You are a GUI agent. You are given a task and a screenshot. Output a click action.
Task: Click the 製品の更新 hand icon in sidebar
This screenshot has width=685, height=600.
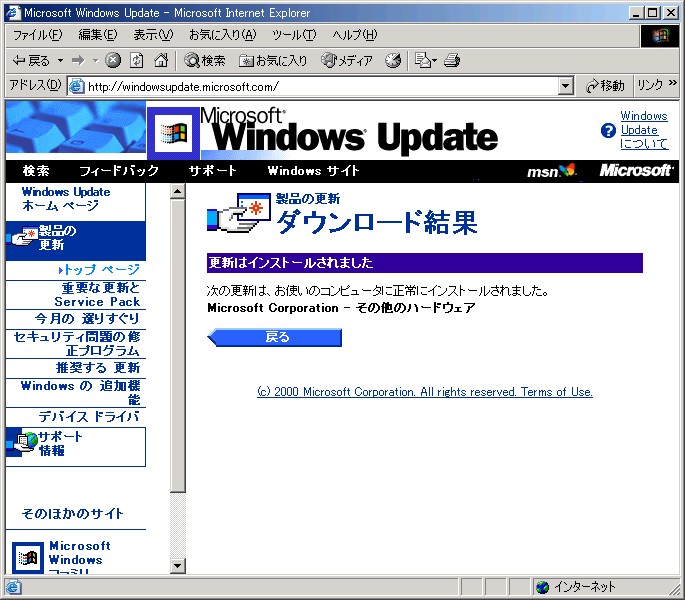click(x=23, y=237)
